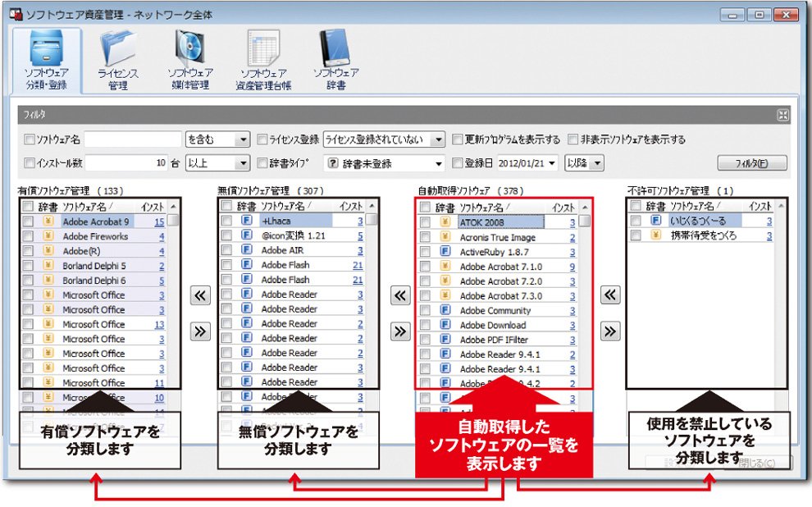This screenshot has width=812, height=507.
Task: Click the paid icon beside Adobe Fireworks
Action: click(48, 236)
